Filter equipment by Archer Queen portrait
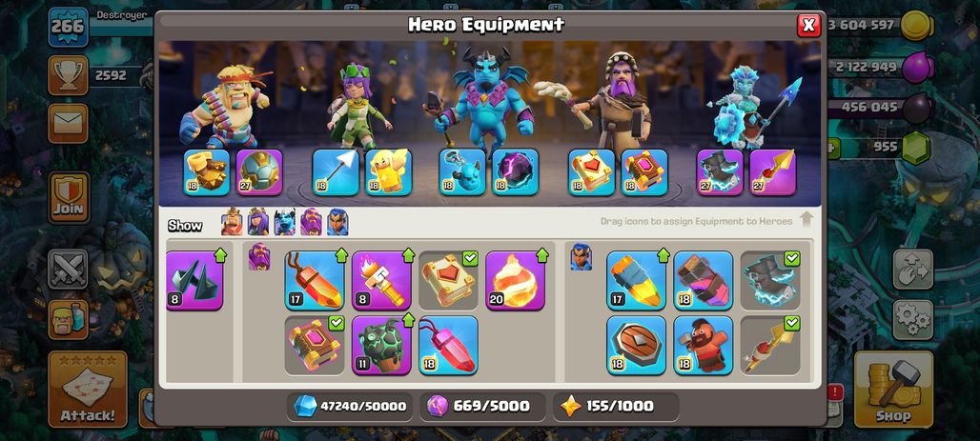Viewport: 980px width, 441px height. point(258,222)
